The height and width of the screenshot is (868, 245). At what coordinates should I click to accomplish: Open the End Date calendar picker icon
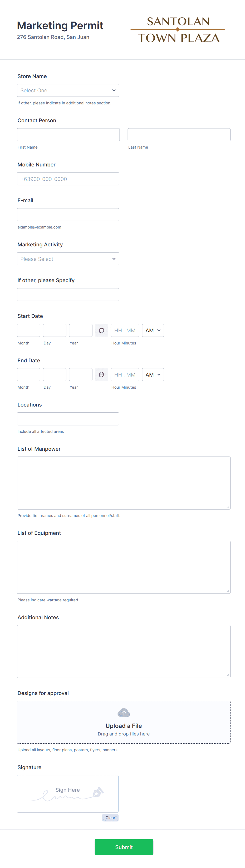[x=101, y=374]
